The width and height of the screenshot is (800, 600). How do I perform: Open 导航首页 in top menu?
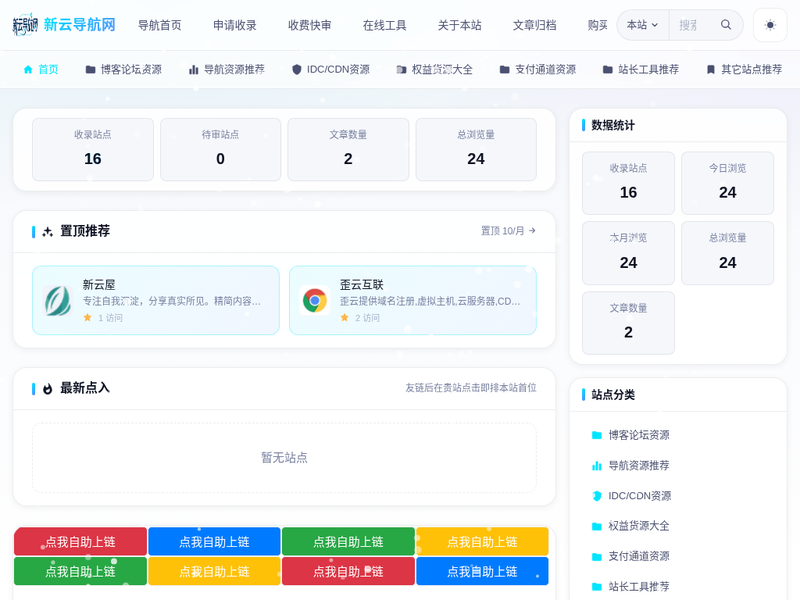point(160,25)
